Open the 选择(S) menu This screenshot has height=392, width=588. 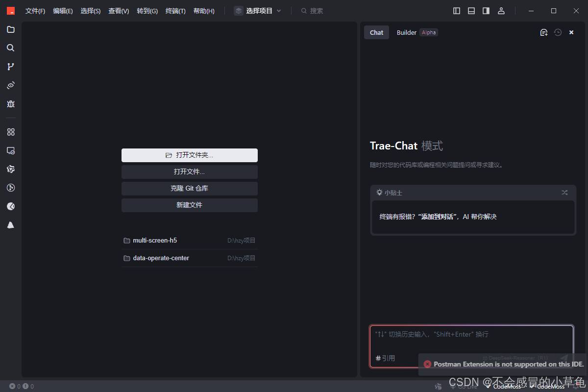(x=91, y=11)
